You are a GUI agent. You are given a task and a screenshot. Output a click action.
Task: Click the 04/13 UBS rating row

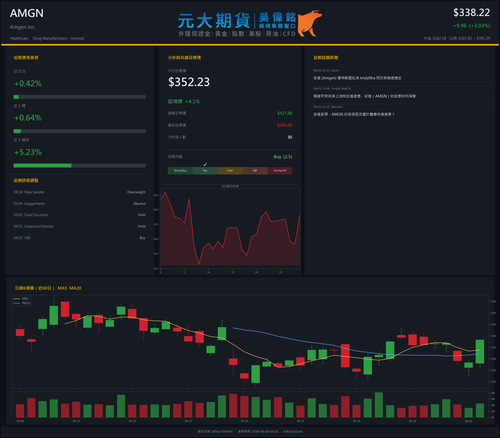click(80, 238)
